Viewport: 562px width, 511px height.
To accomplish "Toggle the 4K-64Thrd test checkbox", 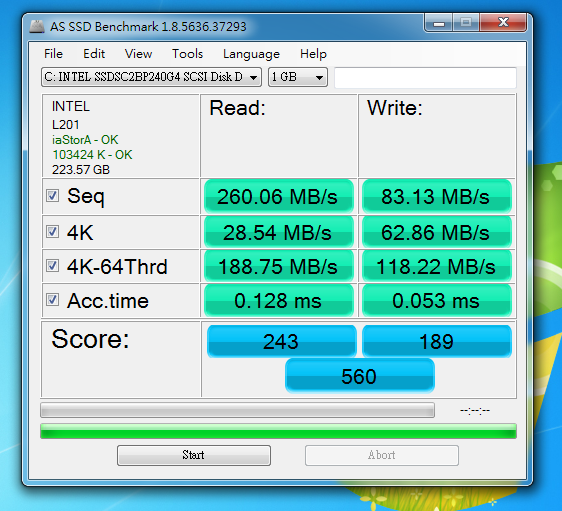I will (52, 266).
